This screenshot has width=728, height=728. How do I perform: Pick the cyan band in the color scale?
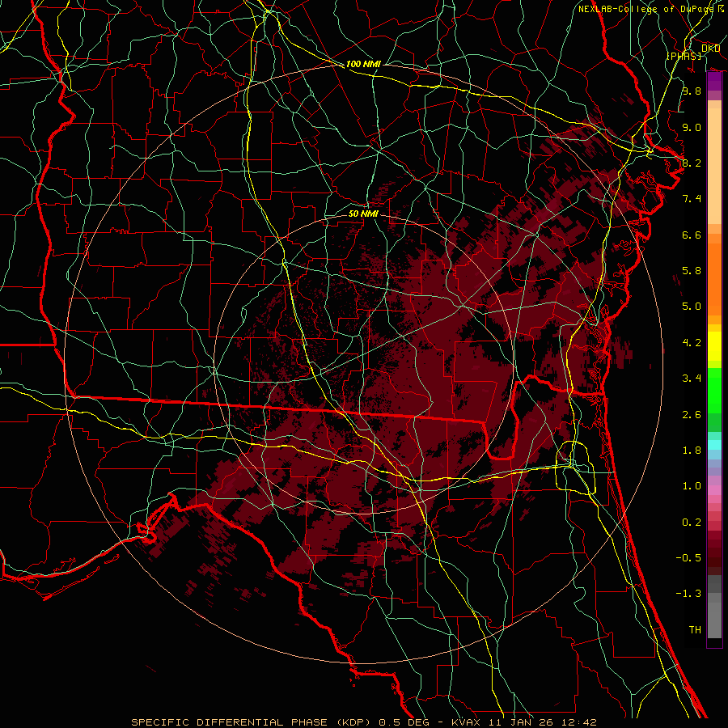[x=714, y=444]
